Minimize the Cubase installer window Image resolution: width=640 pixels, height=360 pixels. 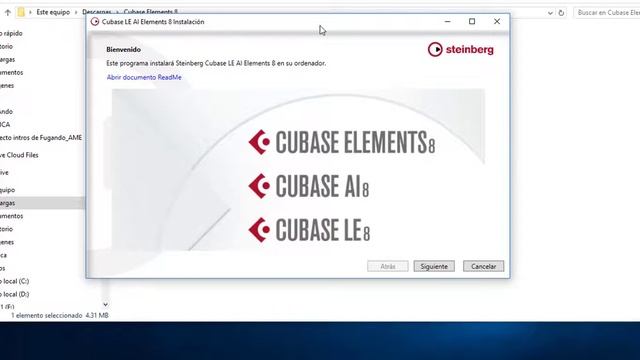(447, 21)
